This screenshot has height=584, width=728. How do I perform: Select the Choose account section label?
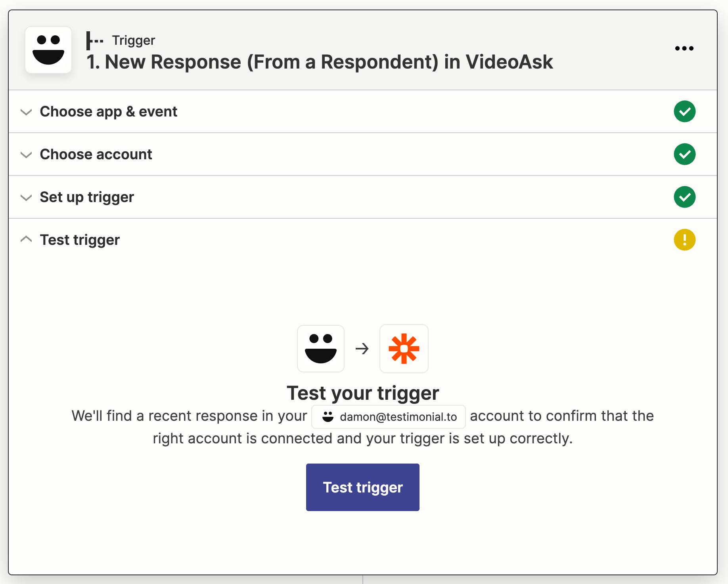(96, 155)
